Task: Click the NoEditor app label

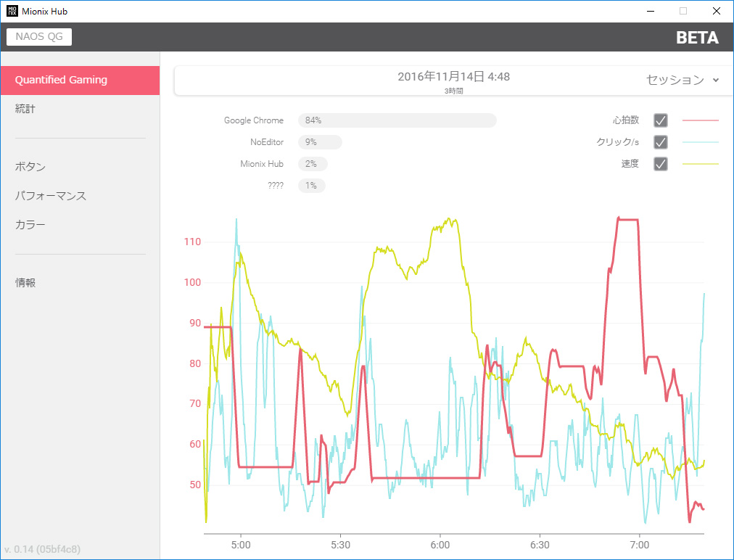Action: (x=267, y=142)
